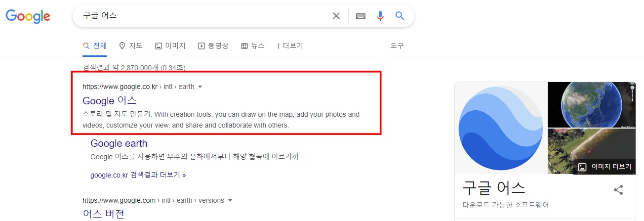Click the Google Earth logo thumbnail
The height and width of the screenshot is (221, 644).
coord(501,128)
